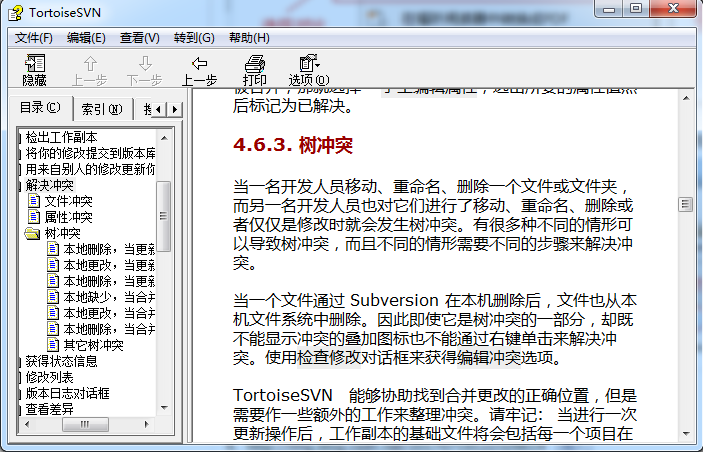Click the tree pane scroll left arrow
Viewport: 703px width, 452px height.
27,424
